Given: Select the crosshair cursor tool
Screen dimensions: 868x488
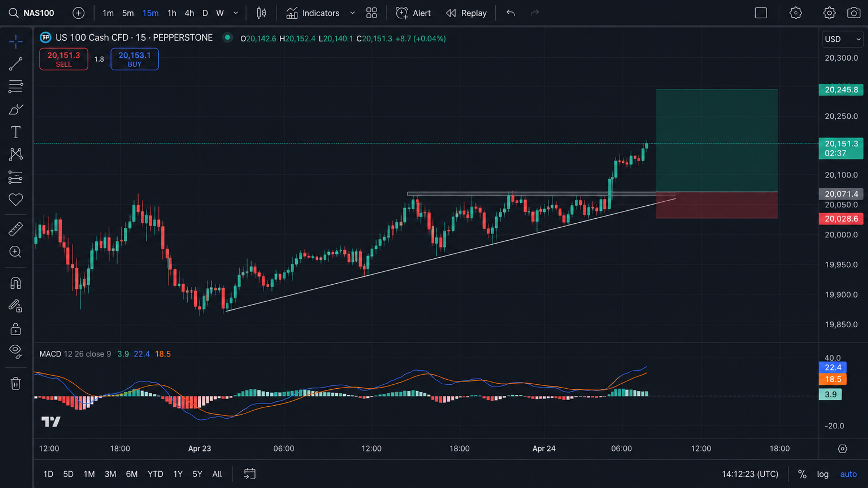Looking at the screenshot, I should pos(16,42).
